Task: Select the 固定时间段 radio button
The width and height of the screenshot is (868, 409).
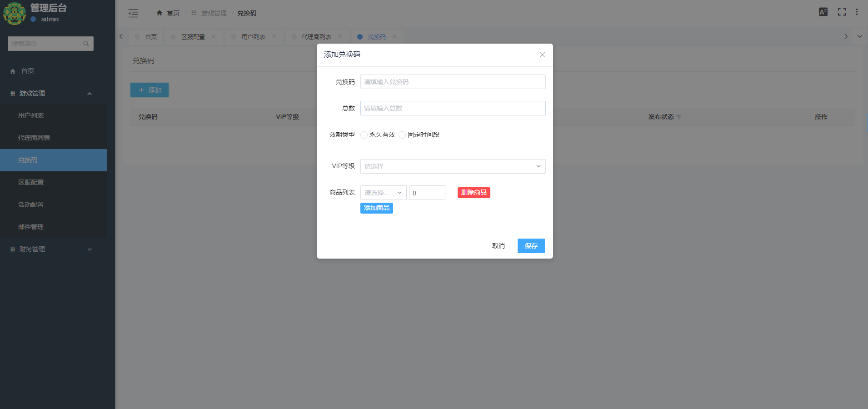Action: pos(402,135)
